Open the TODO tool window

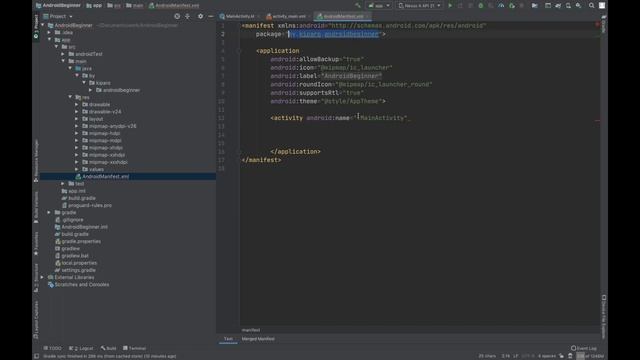click(52, 348)
